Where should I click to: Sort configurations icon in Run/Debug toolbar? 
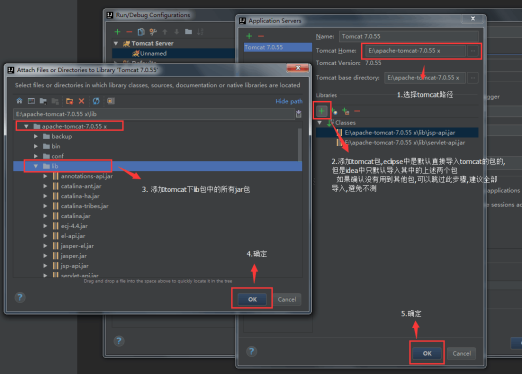(200, 32)
